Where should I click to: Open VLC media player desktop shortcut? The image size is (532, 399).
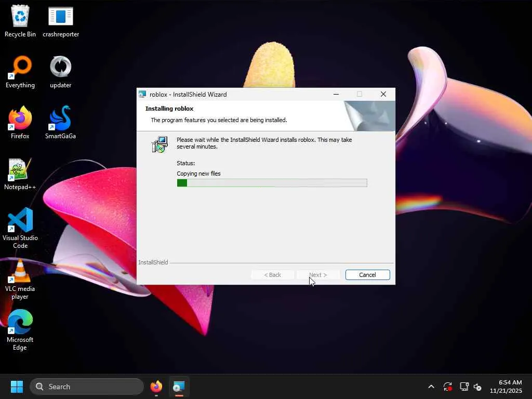(20, 279)
